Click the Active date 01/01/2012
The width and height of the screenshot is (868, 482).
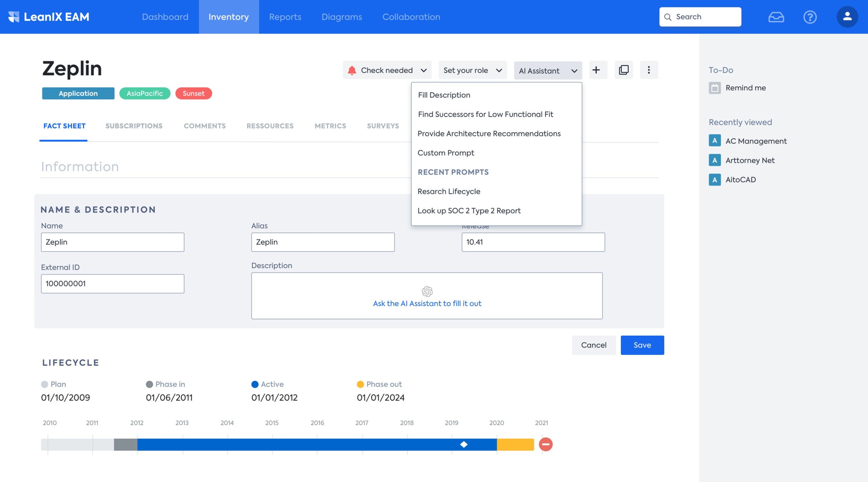(x=274, y=397)
